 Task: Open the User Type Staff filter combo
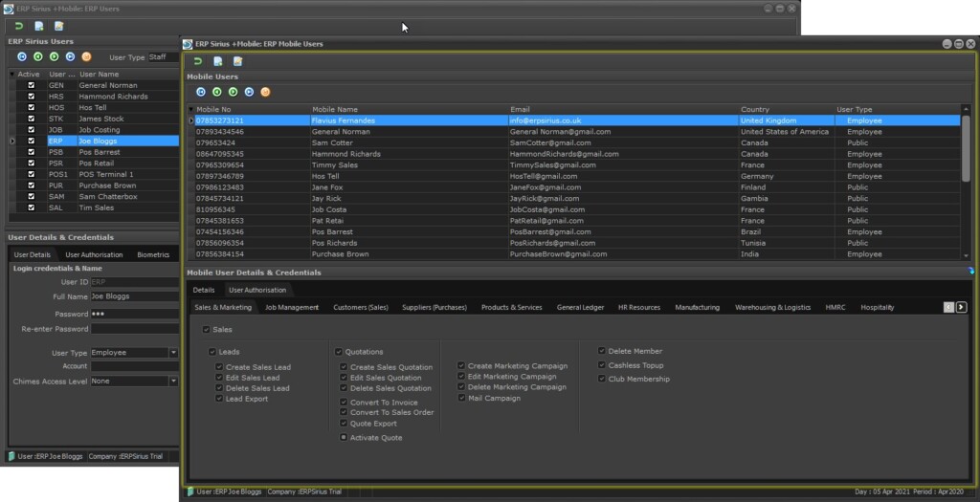(x=163, y=56)
